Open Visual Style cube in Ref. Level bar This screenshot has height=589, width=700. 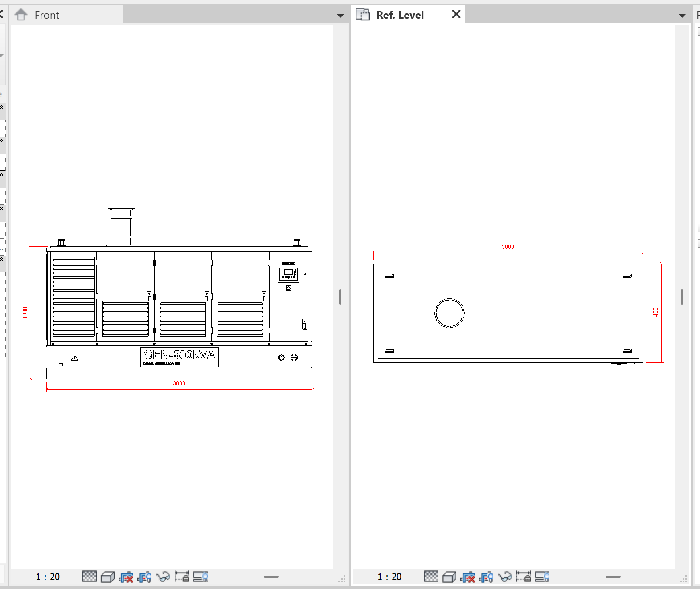coord(450,577)
